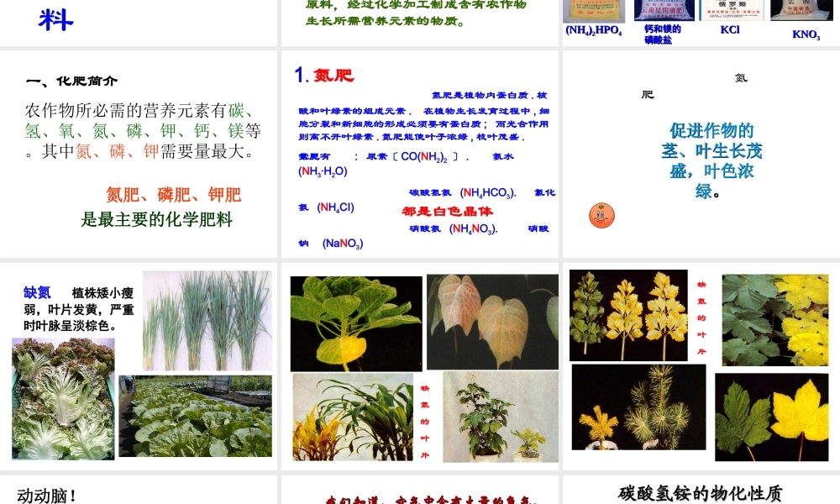The width and height of the screenshot is (840, 504).
Task: Click the green and yellow maple leaves pair photo
Action: pos(771,417)
